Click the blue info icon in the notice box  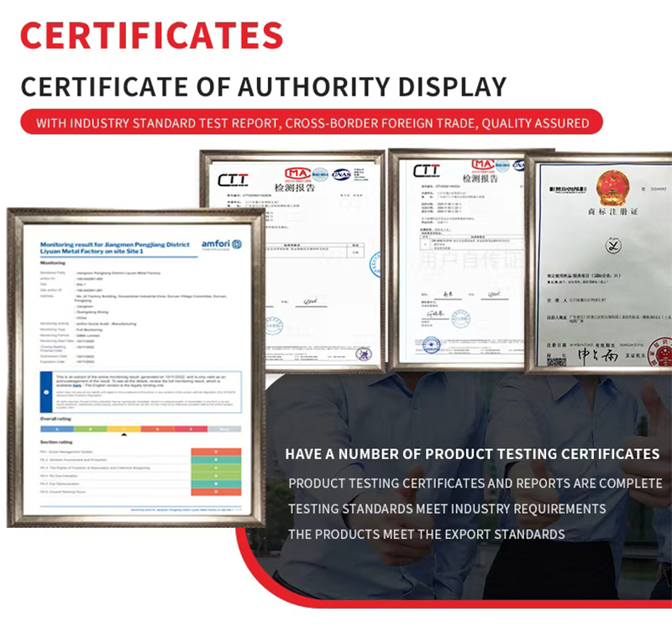click(46, 392)
